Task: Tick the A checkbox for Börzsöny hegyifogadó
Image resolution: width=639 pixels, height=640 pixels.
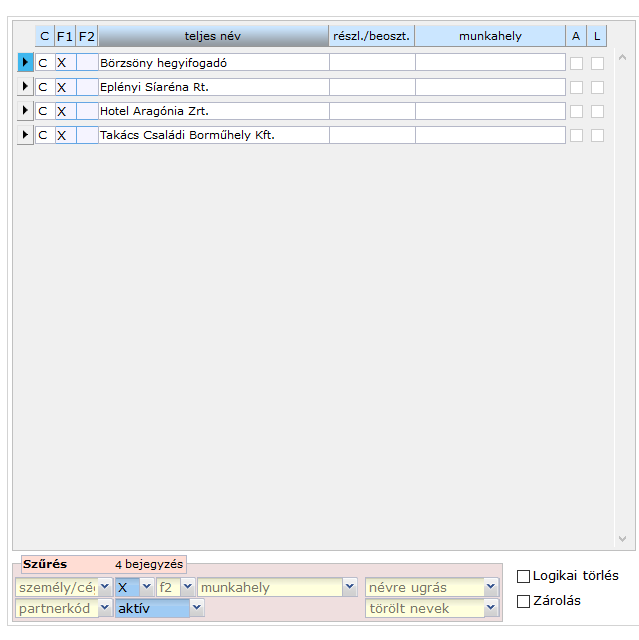Action: [x=576, y=63]
